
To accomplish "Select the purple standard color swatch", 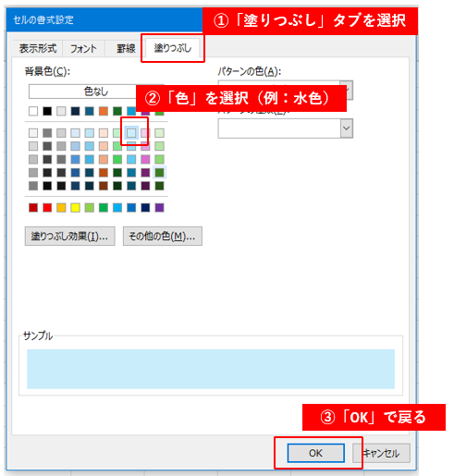I will (159, 208).
